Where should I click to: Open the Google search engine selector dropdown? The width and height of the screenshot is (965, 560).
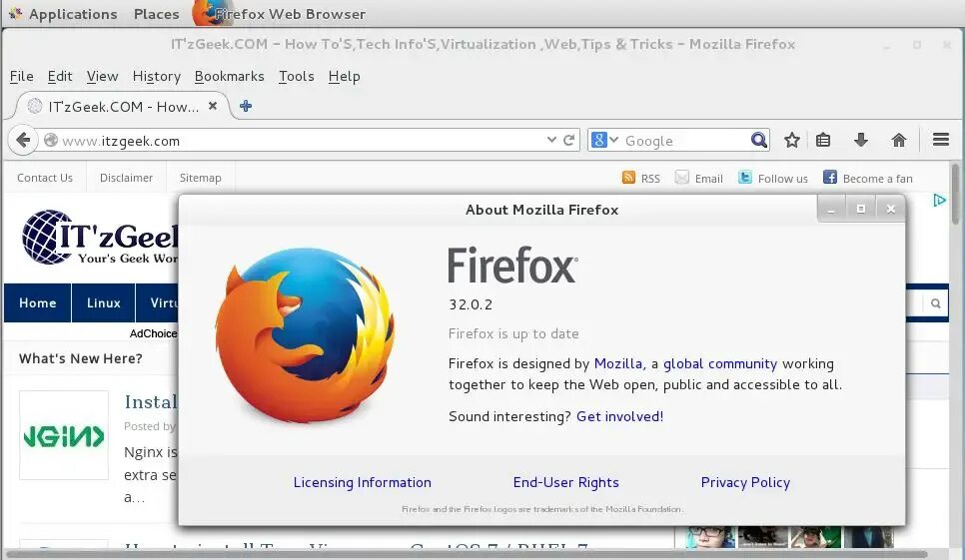(605, 140)
